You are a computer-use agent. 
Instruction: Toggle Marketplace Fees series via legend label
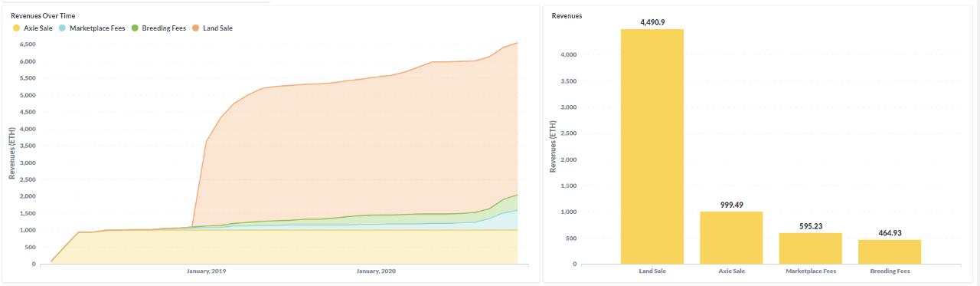pos(97,28)
